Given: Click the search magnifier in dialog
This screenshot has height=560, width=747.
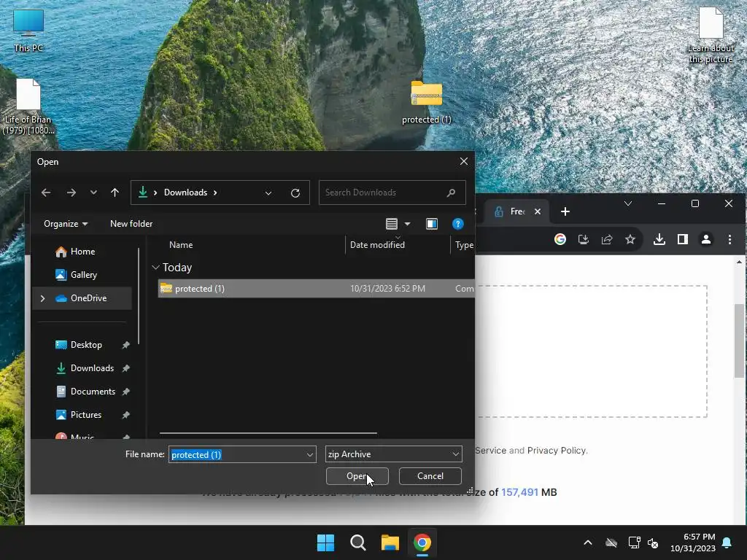Looking at the screenshot, I should (x=451, y=192).
